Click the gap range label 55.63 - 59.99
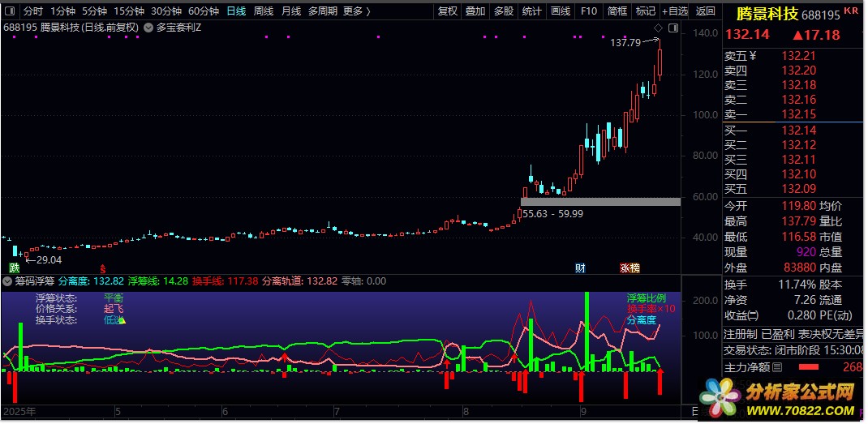Screen dimensions: 868x424 [x=552, y=213]
